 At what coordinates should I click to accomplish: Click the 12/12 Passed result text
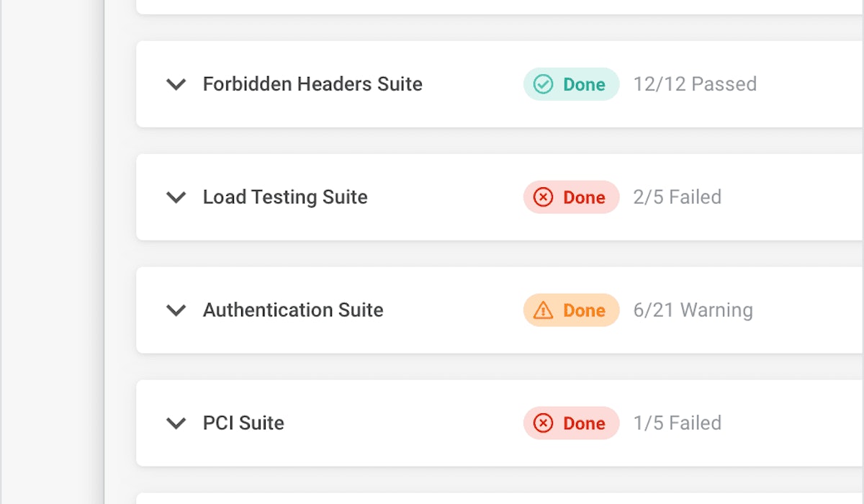click(x=695, y=84)
